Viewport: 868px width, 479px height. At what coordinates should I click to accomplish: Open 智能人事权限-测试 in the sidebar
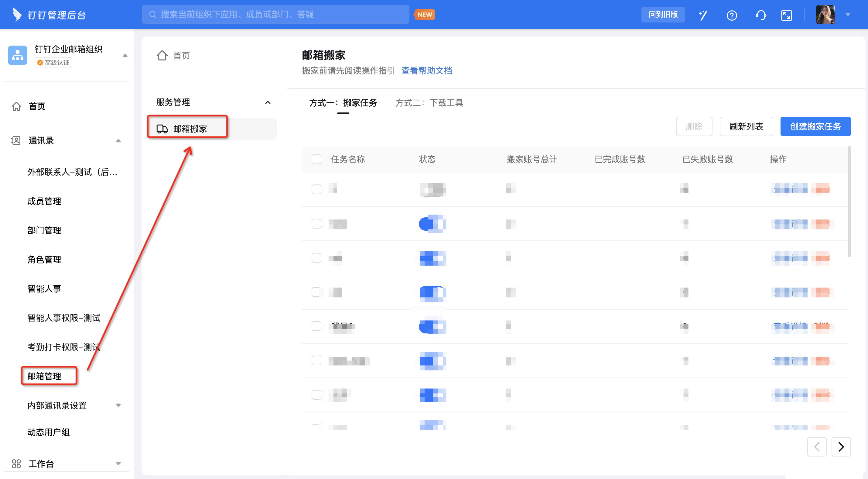(64, 318)
